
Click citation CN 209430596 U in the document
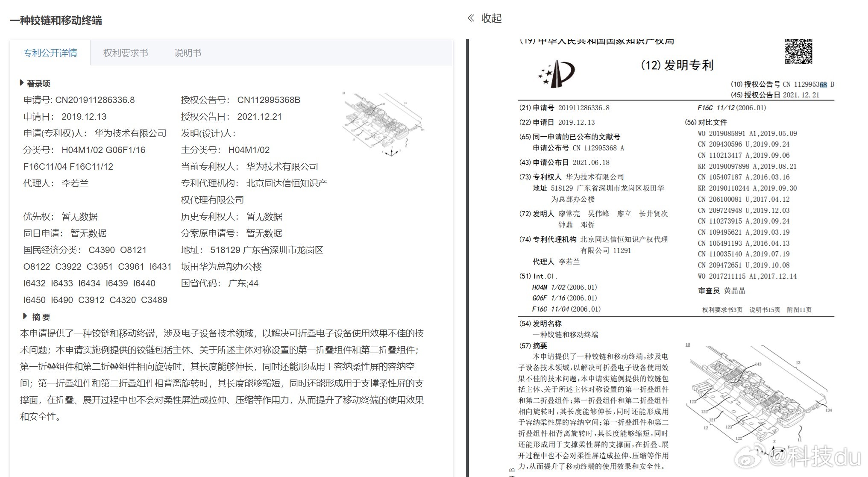point(744,144)
